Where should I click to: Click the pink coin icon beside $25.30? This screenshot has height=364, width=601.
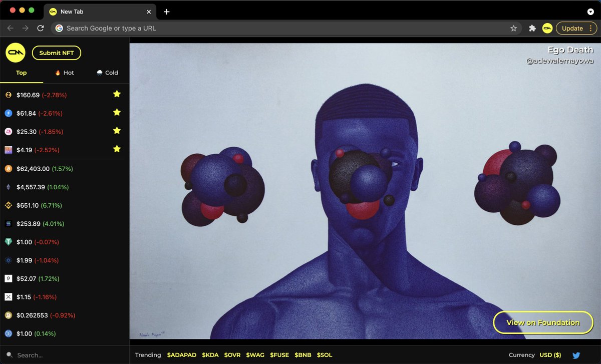coord(8,132)
